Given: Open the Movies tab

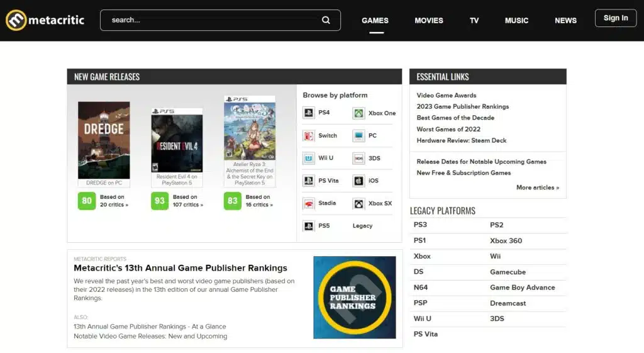Looking at the screenshot, I should point(429,21).
